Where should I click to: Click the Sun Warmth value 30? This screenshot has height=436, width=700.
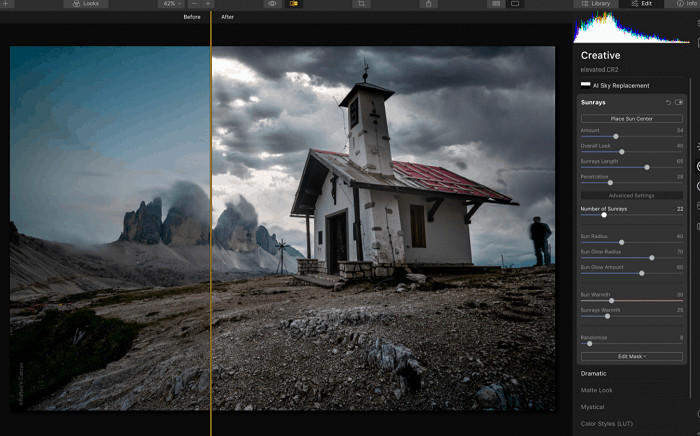680,295
